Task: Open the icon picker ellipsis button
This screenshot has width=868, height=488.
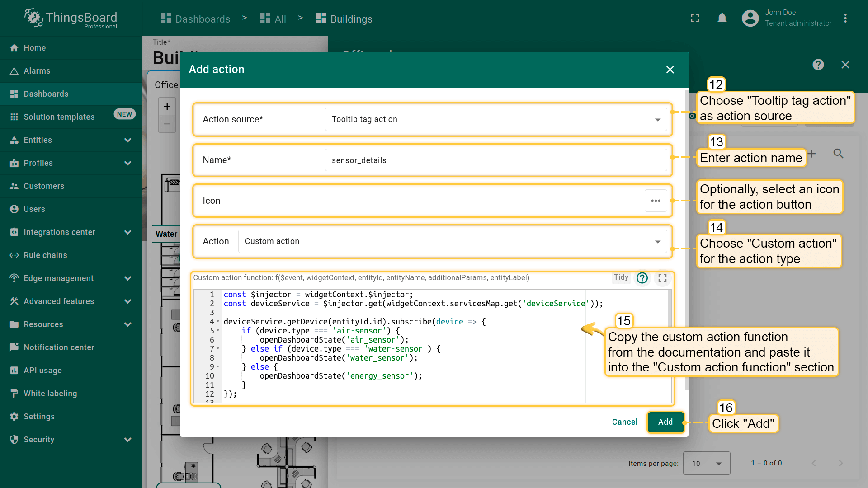Action: 656,201
